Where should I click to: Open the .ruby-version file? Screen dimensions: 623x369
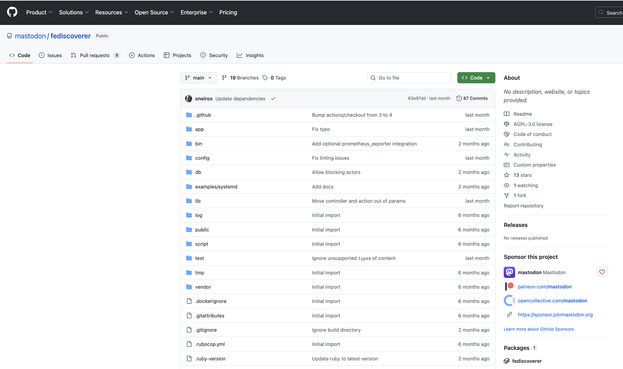tap(210, 359)
